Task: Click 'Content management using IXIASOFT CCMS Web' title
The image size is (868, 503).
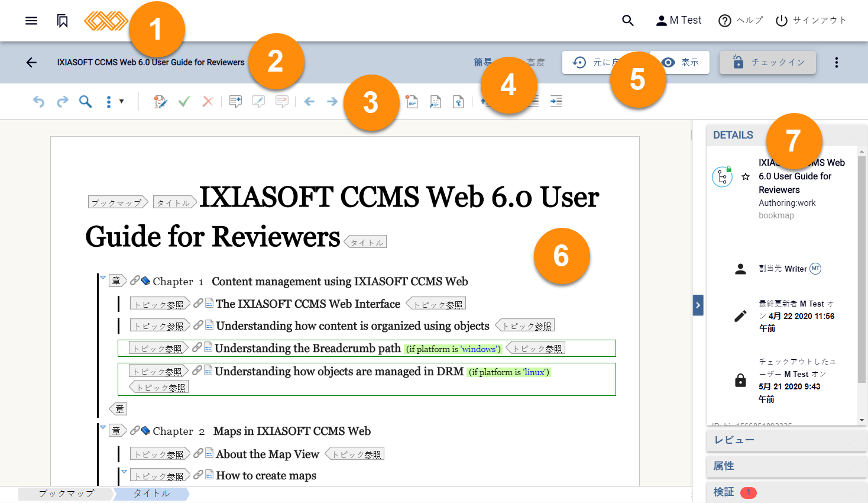Action: [340, 281]
